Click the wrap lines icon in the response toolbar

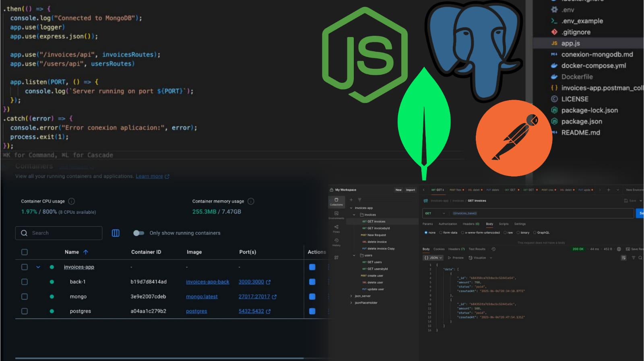coord(623,258)
